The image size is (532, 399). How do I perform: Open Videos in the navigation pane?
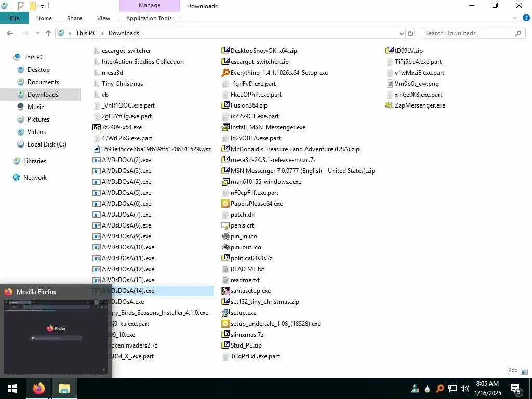(36, 132)
